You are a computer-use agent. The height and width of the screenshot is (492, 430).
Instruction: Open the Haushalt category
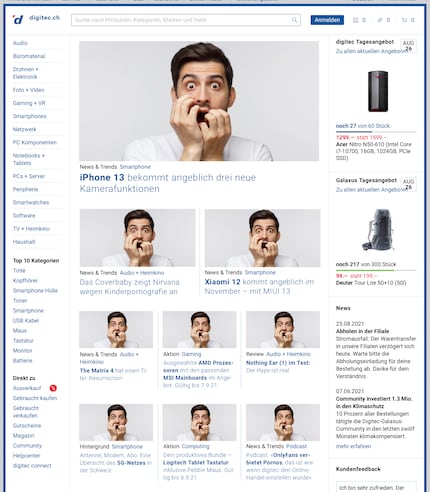[x=24, y=242]
